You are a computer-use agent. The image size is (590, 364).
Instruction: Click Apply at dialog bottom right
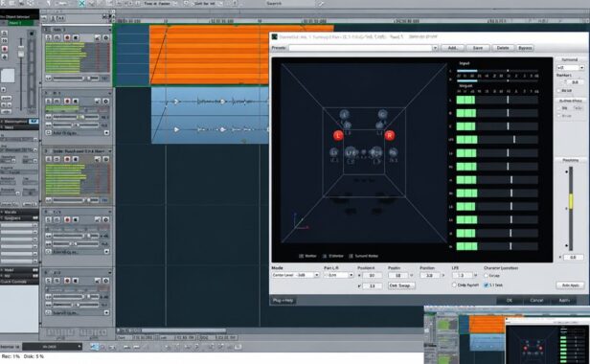click(x=564, y=301)
